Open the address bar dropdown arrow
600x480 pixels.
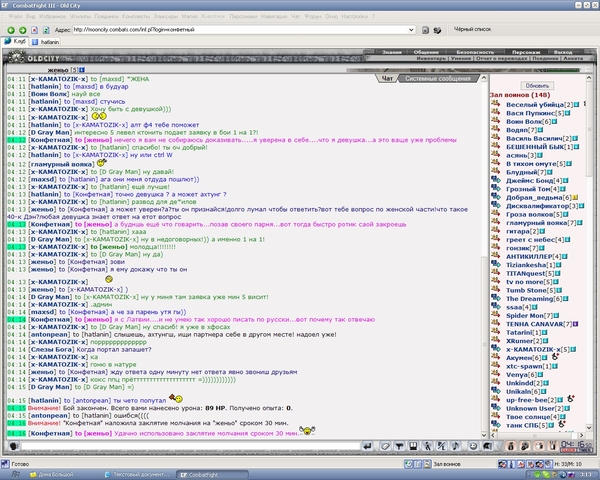pos(411,29)
